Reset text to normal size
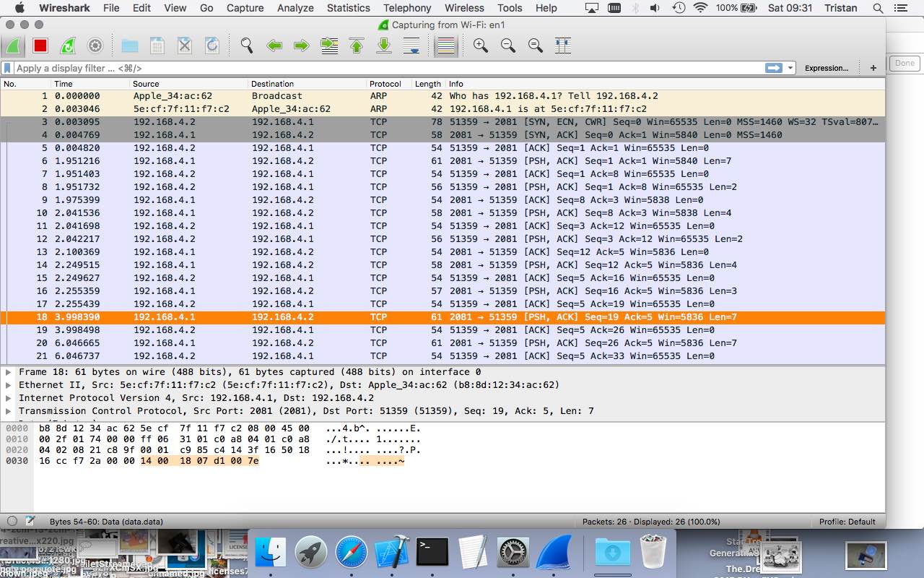 point(536,46)
